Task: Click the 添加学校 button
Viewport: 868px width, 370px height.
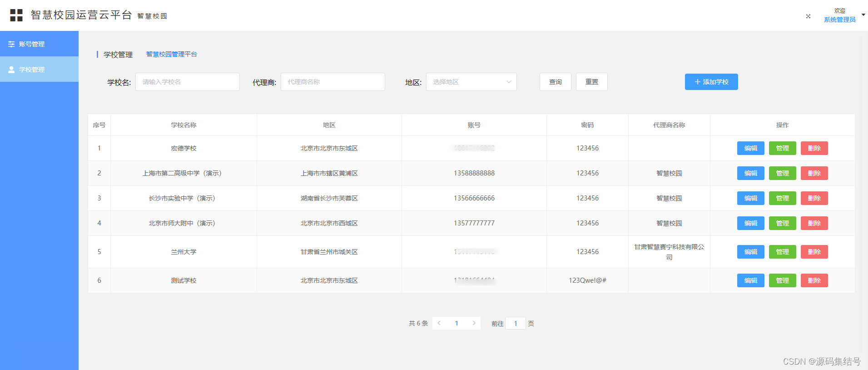Action: click(x=711, y=82)
